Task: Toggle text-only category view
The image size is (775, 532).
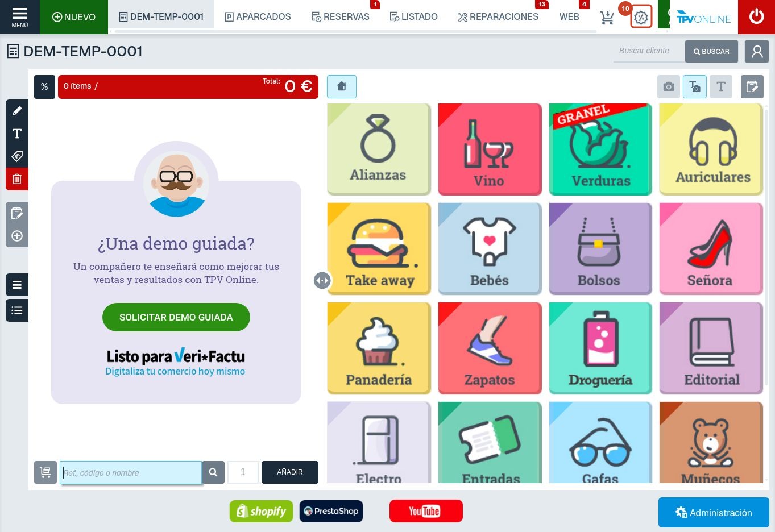Action: point(721,86)
